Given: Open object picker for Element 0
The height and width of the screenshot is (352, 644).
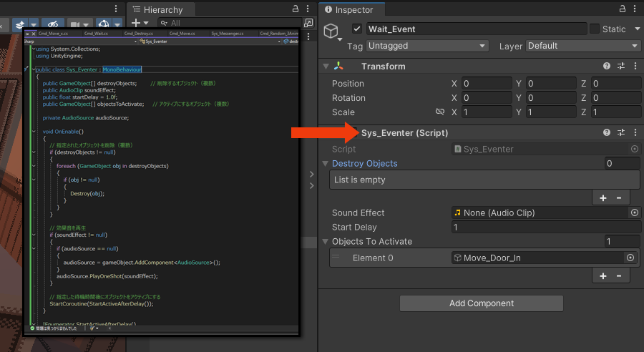Looking at the screenshot, I should pos(630,258).
